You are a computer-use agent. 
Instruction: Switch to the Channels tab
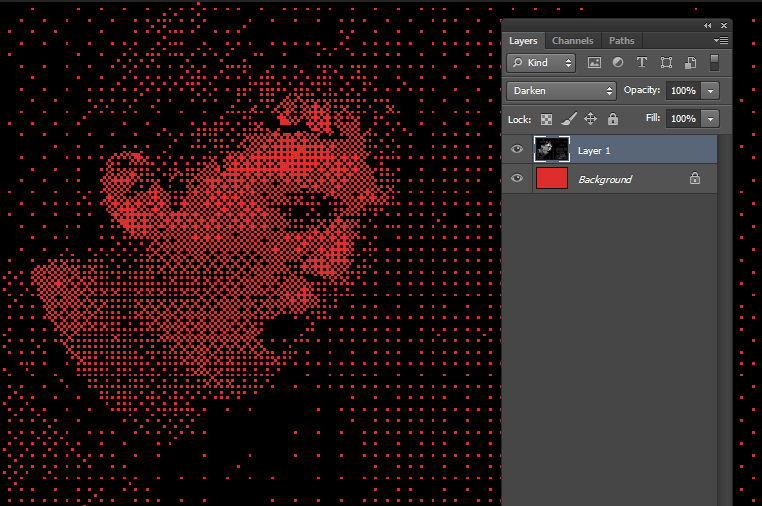[572, 41]
